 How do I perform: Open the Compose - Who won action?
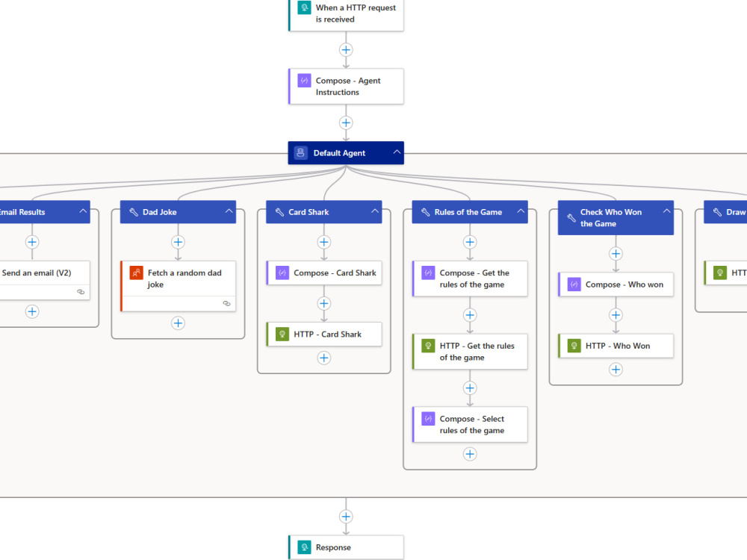616,284
